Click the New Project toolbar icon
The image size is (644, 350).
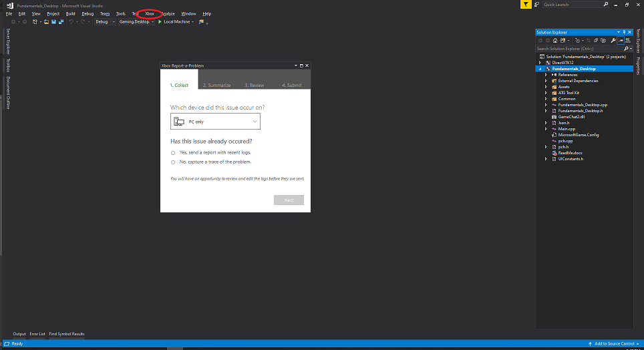tap(35, 22)
